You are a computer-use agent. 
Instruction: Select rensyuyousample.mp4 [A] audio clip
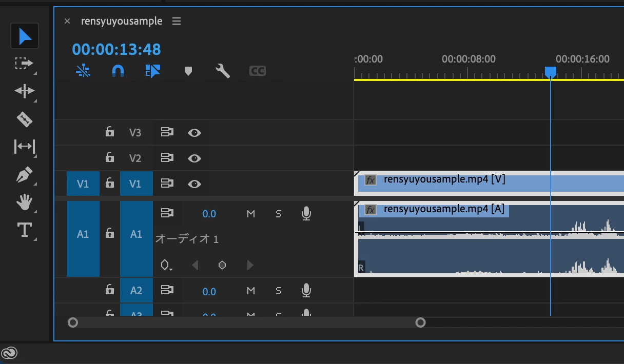point(489,239)
